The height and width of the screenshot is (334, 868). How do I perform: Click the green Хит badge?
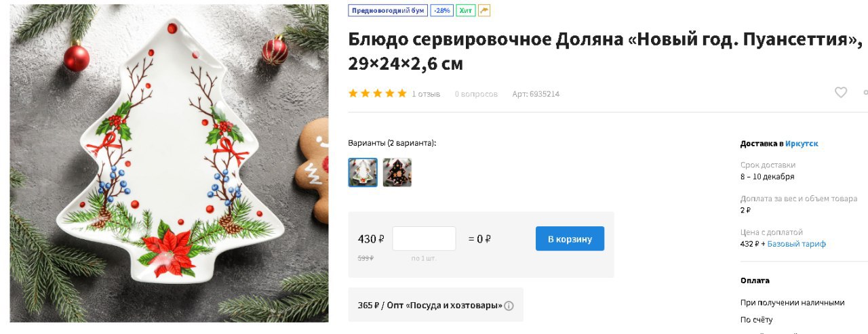click(x=466, y=10)
